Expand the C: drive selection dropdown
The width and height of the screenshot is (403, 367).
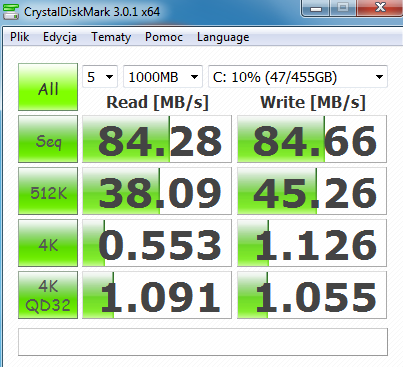point(298,77)
